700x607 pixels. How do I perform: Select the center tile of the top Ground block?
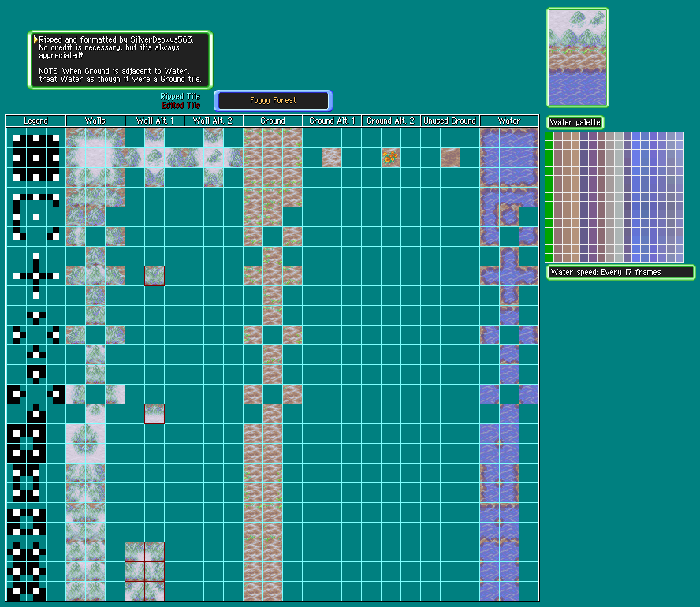click(273, 158)
